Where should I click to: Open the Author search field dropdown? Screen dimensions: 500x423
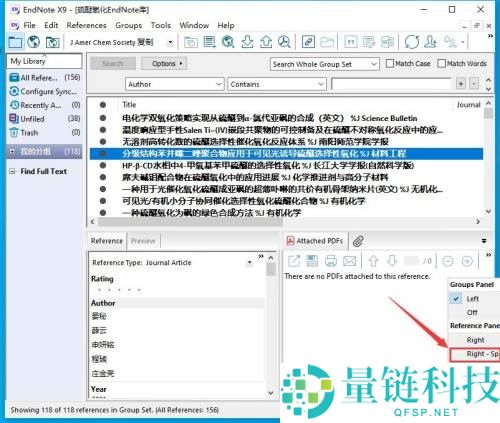pyautogui.click(x=174, y=84)
